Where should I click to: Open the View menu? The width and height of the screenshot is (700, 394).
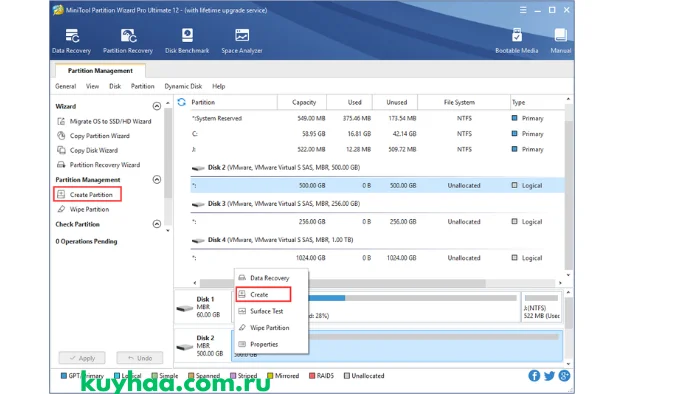92,86
